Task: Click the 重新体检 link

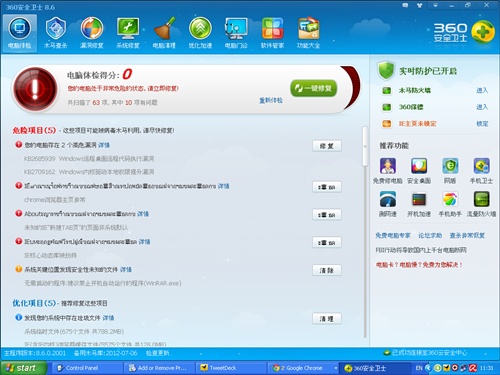Action: 271,100
